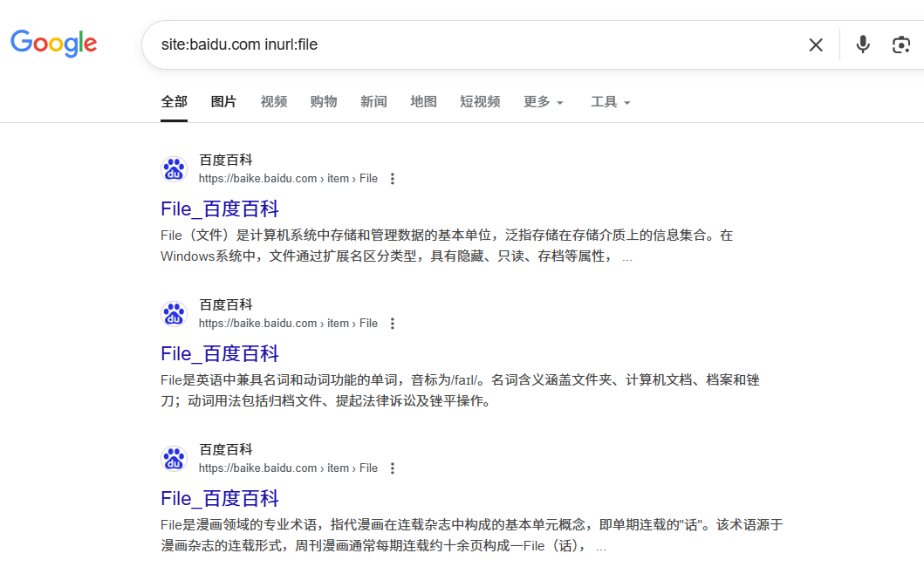The width and height of the screenshot is (924, 567).
Task: Click the snippet starting File是英语中兼具名词
Action: pos(460,391)
